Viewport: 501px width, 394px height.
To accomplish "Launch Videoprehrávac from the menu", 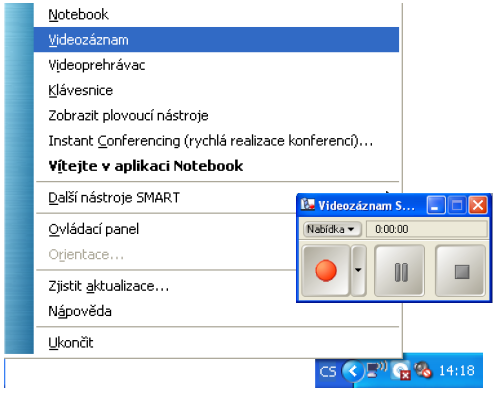I will coord(217,65).
